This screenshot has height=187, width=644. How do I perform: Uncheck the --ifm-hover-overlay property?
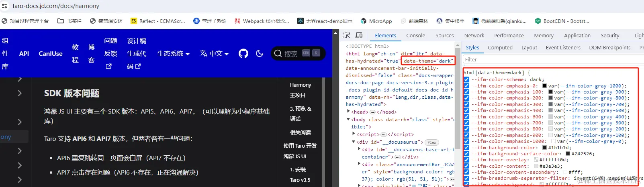[x=466, y=160]
